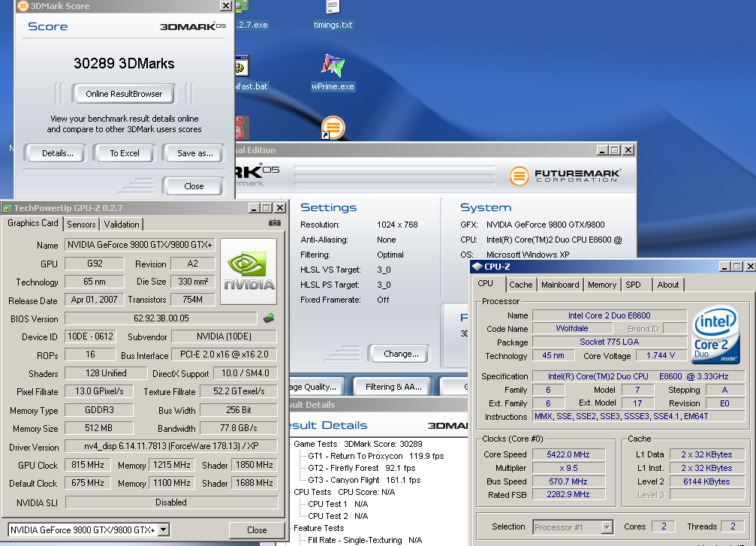Screen dimensions: 756x546
Task: Click the Intel Core 2 Duo logo in CPU-Z
Action: [x=716, y=336]
